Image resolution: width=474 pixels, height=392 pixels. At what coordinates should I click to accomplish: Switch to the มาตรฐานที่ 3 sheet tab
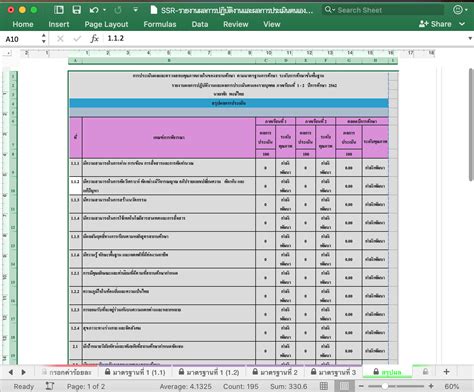pyautogui.click(x=333, y=372)
